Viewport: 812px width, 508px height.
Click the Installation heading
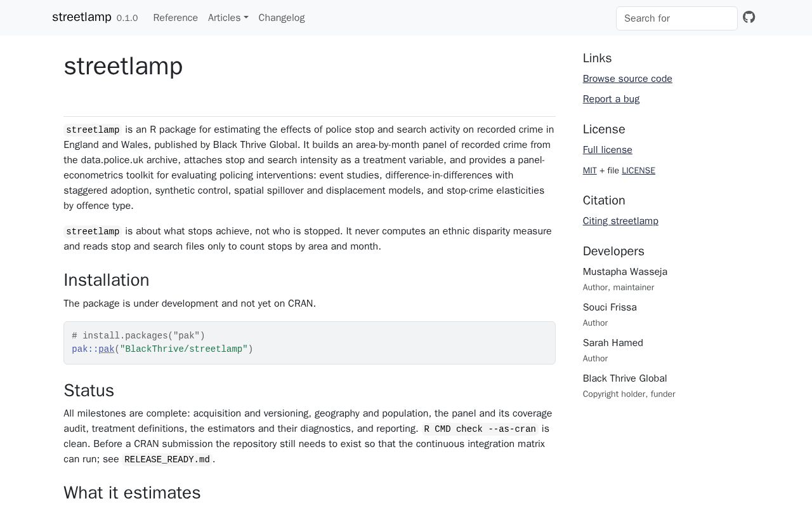107,280
